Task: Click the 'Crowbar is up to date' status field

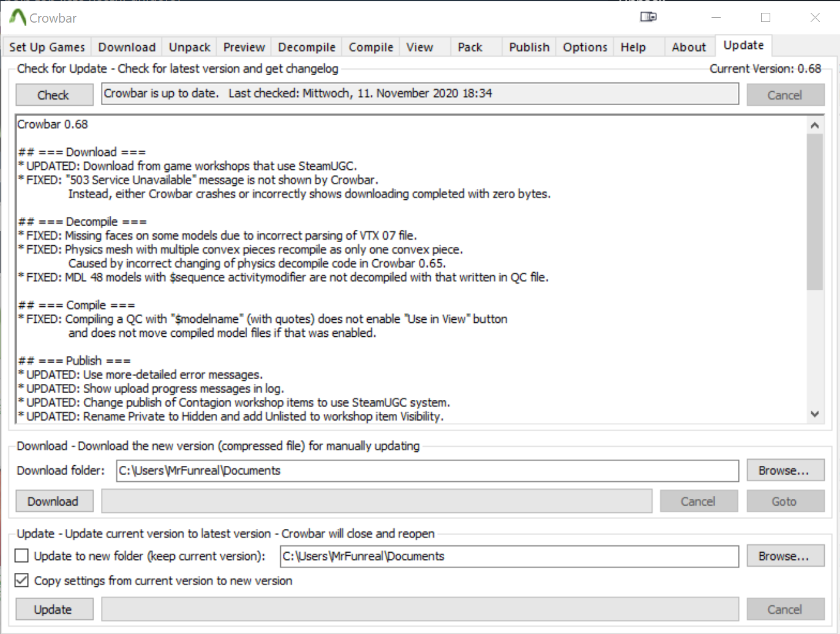Action: click(x=420, y=94)
